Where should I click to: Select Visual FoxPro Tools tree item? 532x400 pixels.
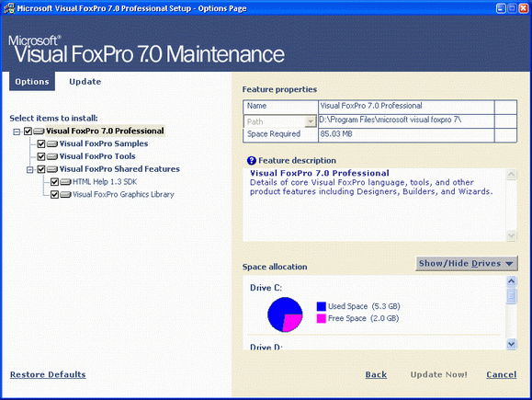point(97,156)
